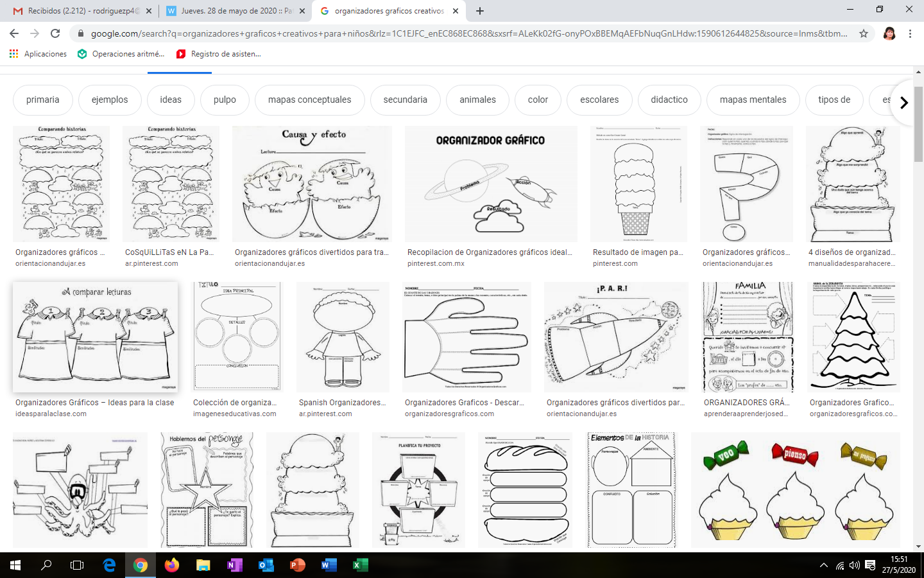Open a new browser tab
The width and height of the screenshot is (924, 578).
(x=480, y=11)
